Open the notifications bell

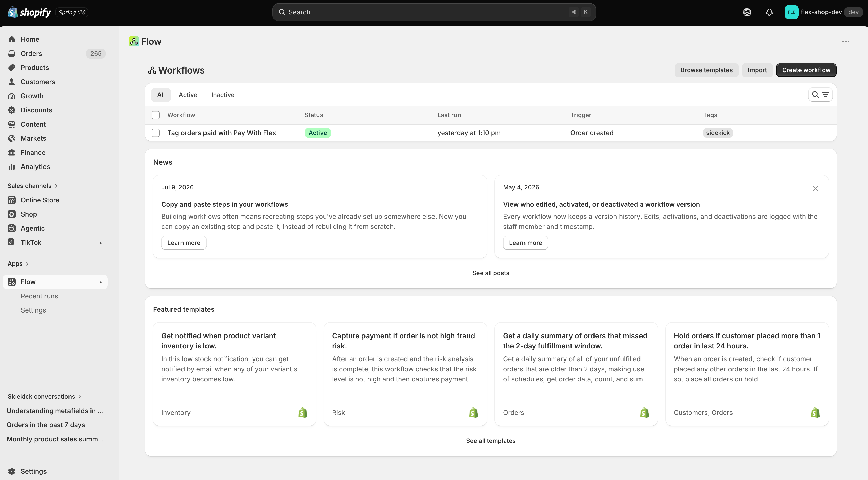click(769, 12)
